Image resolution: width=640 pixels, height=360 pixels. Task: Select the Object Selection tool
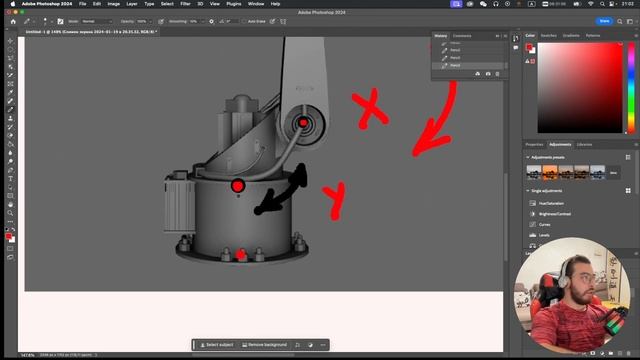(x=10, y=67)
